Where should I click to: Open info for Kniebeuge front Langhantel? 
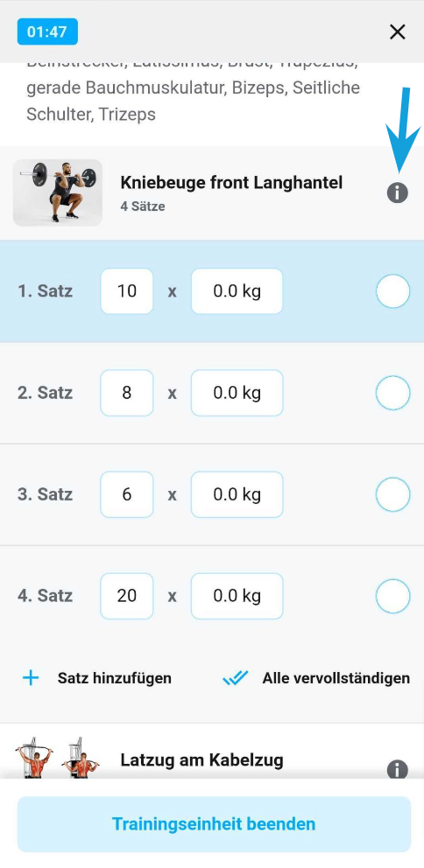397,193
